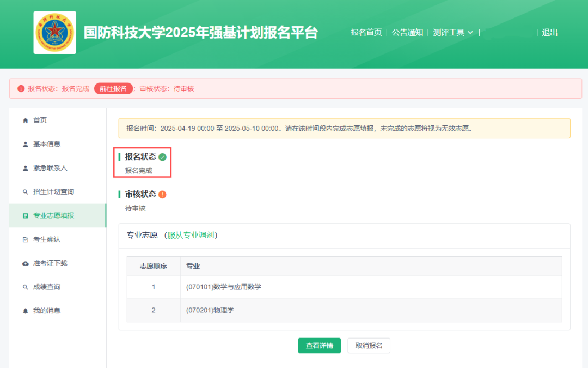The width and height of the screenshot is (588, 368).
Task: Click order number 1 in the table
Action: [x=154, y=287]
